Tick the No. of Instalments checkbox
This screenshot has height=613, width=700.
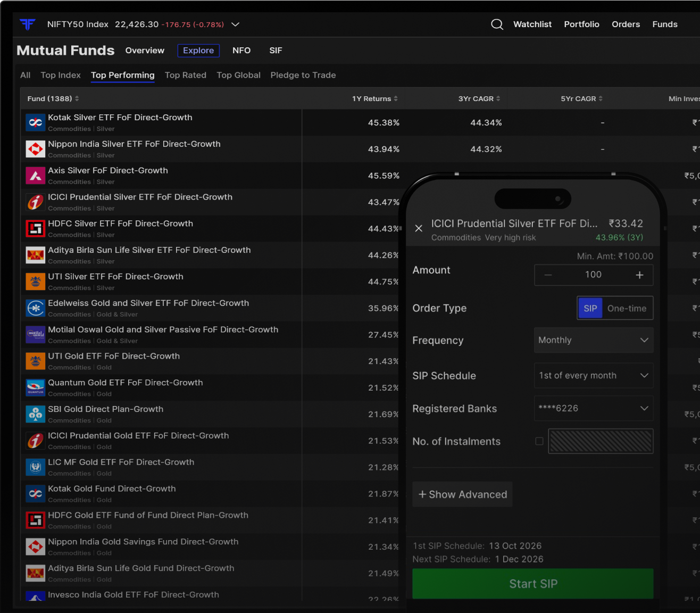coord(539,441)
